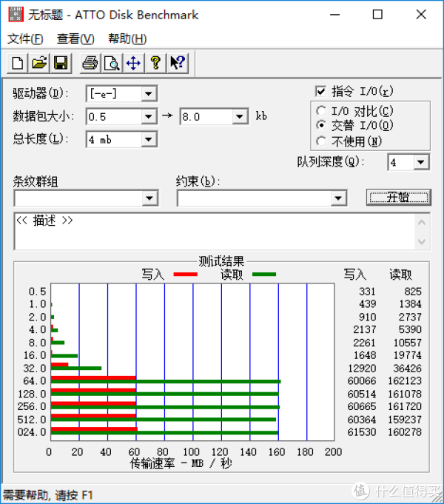Click the read value 10557

coord(407,343)
